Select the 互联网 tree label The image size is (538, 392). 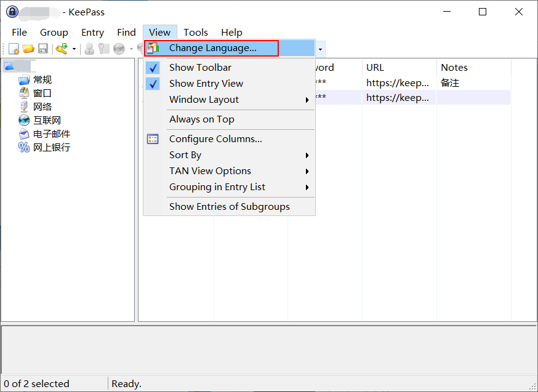pos(47,121)
